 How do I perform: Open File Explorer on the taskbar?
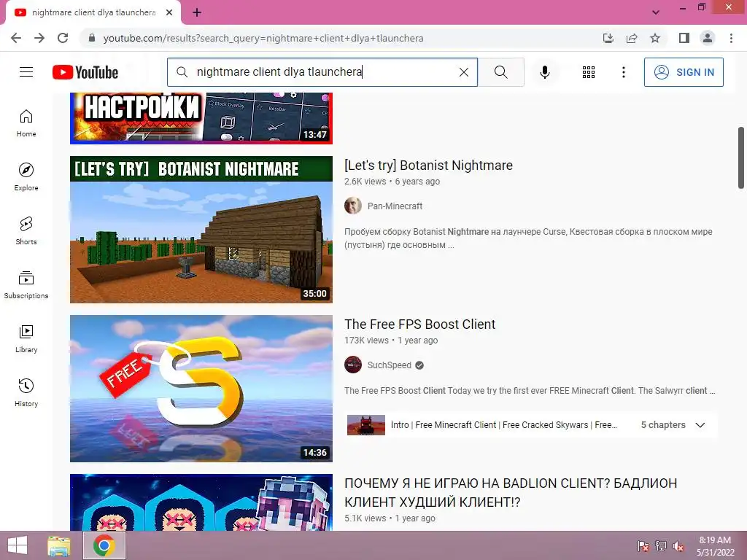59,545
